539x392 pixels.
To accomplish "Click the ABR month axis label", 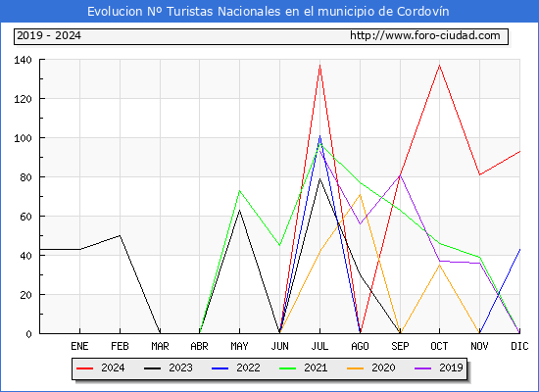I will point(199,346).
